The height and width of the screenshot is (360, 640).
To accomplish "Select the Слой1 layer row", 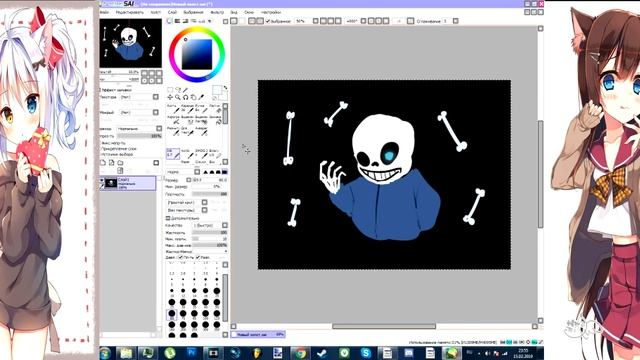I will (x=129, y=183).
